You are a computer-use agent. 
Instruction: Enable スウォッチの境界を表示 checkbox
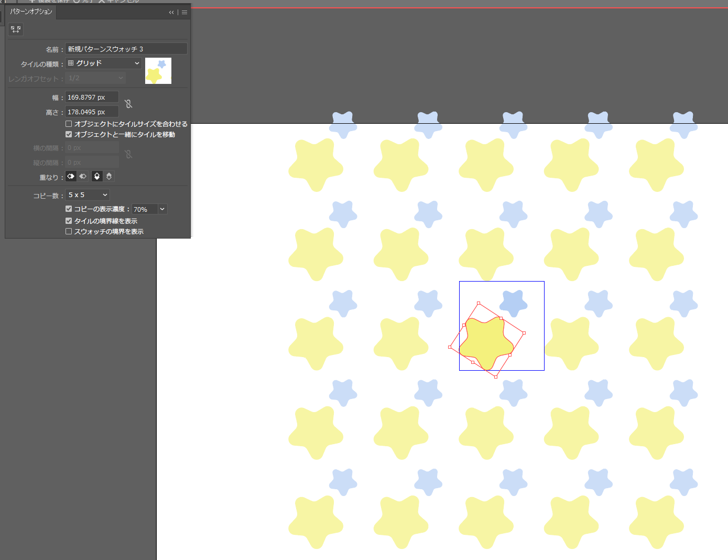point(69,231)
